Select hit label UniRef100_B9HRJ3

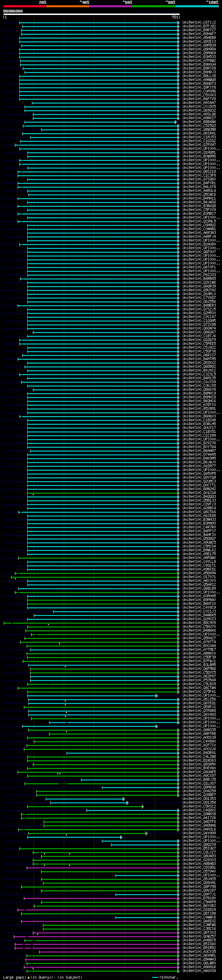click(x=199, y=72)
